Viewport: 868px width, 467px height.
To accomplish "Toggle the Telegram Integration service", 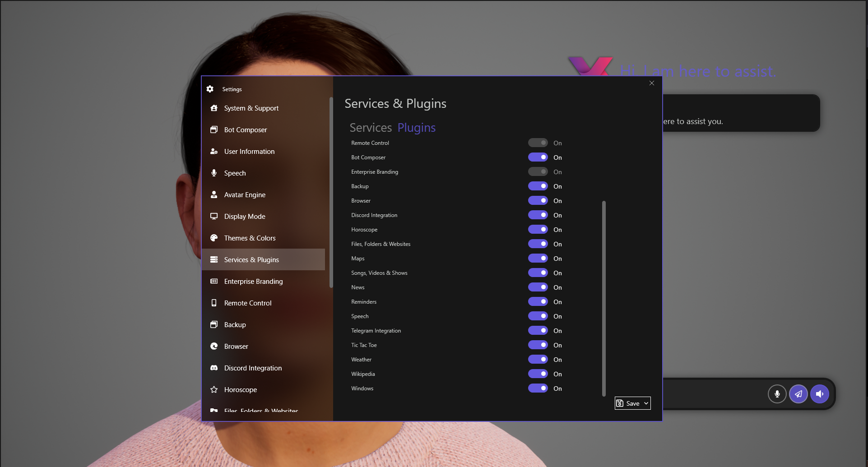I will [538, 330].
